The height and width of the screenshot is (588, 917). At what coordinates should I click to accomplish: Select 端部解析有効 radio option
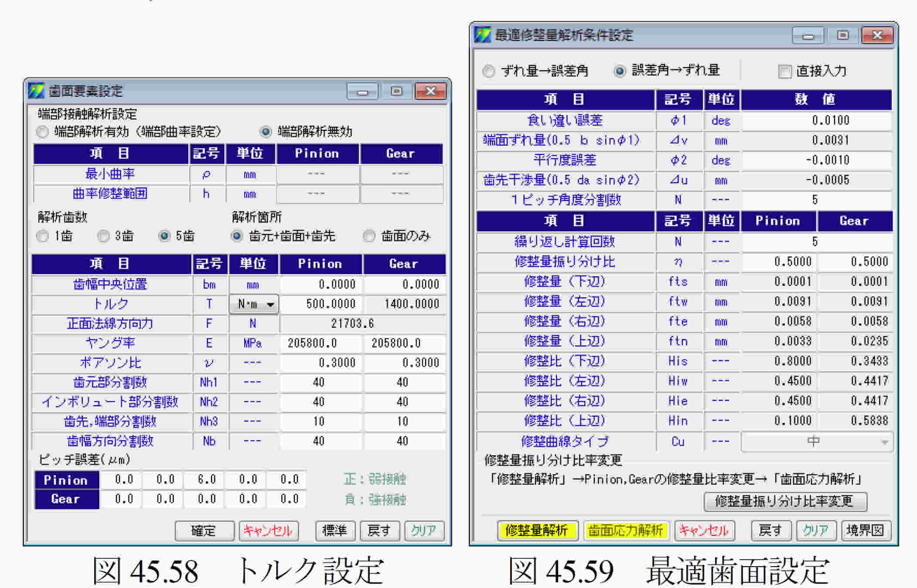(43, 132)
